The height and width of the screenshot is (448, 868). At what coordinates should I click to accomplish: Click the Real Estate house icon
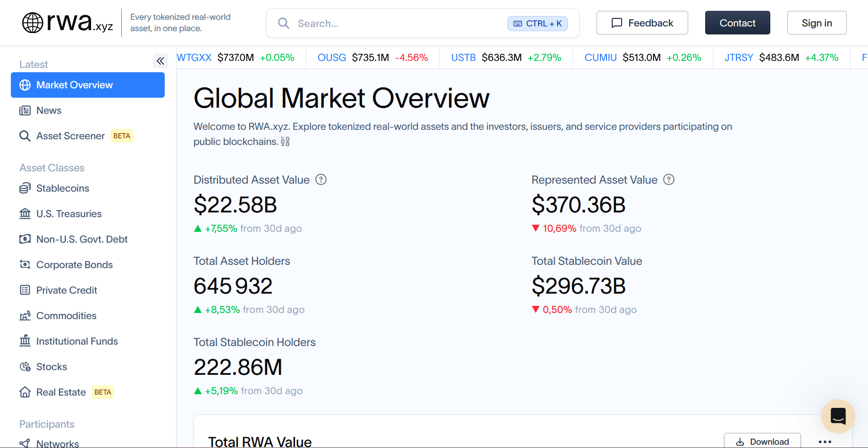pos(25,392)
